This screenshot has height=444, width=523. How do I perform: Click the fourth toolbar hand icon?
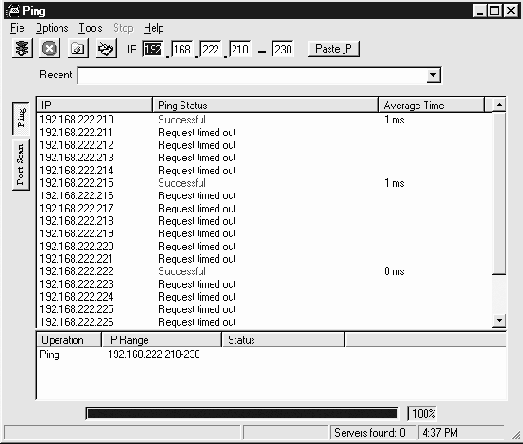point(106,49)
